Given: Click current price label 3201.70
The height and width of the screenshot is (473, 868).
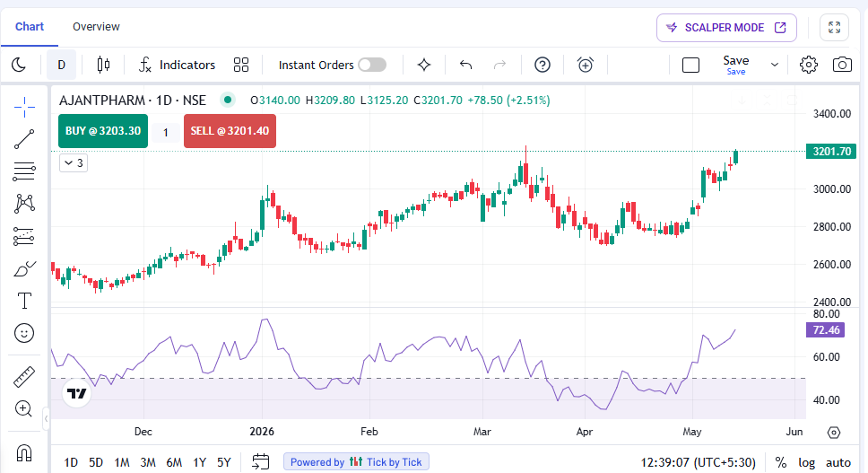Looking at the screenshot, I should (831, 151).
